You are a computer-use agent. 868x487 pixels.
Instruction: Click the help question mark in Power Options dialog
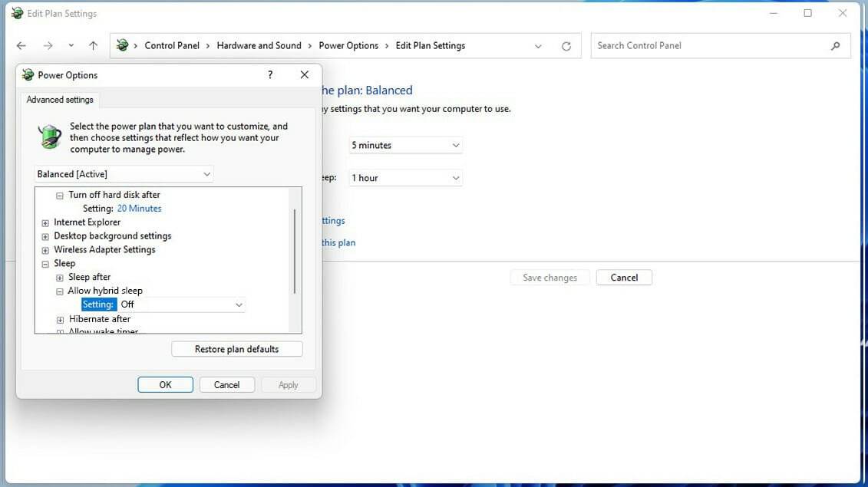tap(269, 74)
